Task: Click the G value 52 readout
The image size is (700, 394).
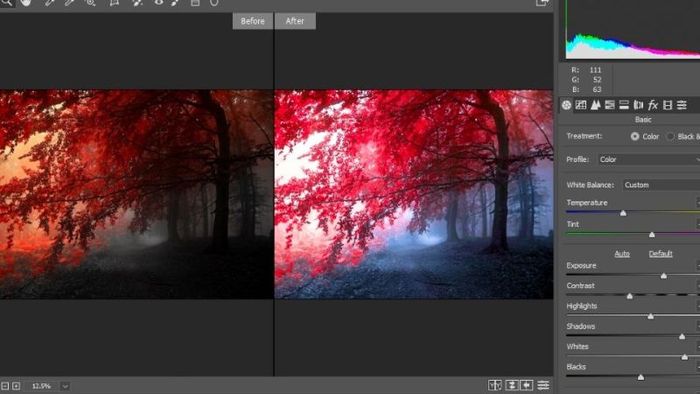Action: click(x=597, y=80)
